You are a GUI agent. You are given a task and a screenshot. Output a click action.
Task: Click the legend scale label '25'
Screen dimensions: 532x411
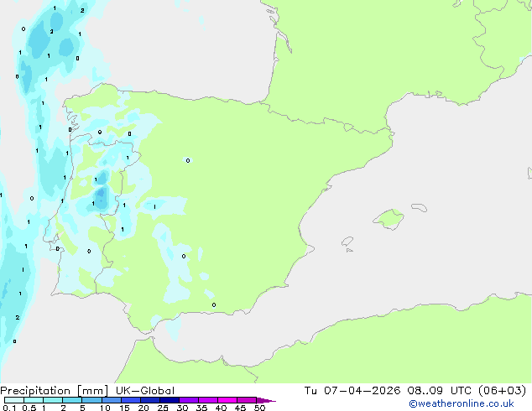[x=163, y=408]
